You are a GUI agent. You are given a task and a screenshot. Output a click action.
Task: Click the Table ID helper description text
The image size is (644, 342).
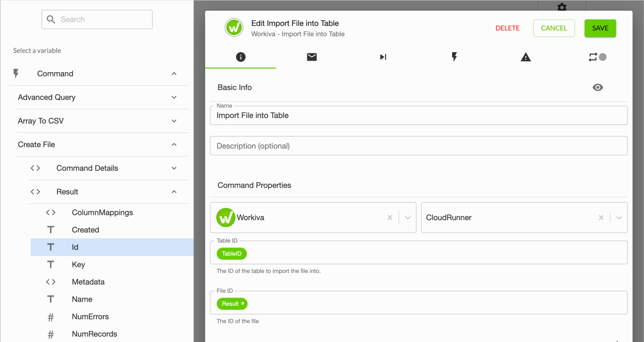click(269, 271)
